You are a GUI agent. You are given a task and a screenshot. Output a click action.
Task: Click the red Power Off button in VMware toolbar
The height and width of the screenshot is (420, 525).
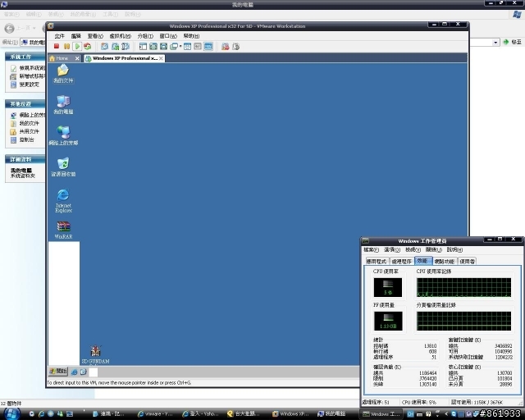[x=57, y=47]
